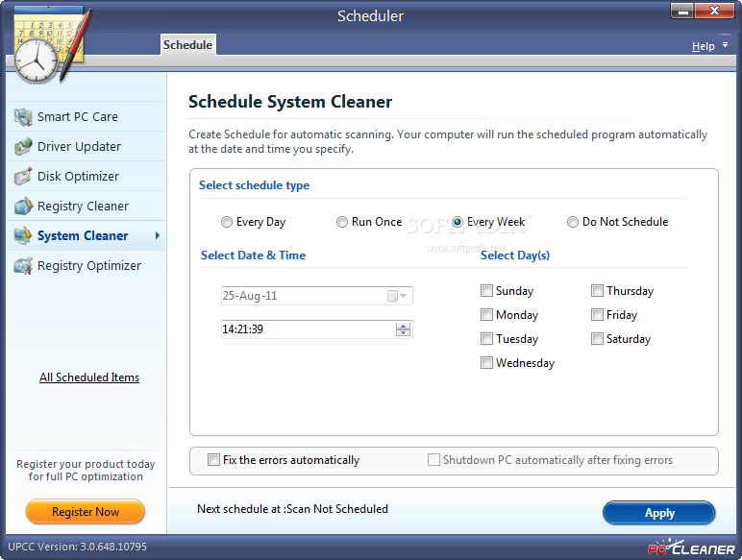Click the UPCC Version text in status bar
This screenshot has height=560, width=742.
click(x=78, y=547)
